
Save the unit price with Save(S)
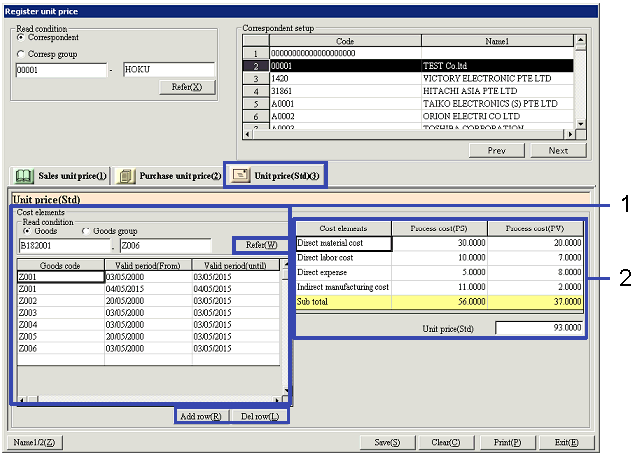pyautogui.click(x=387, y=442)
